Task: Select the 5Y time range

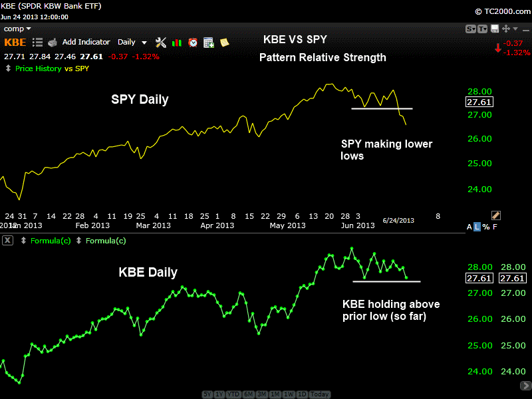Action: pyautogui.click(x=207, y=394)
